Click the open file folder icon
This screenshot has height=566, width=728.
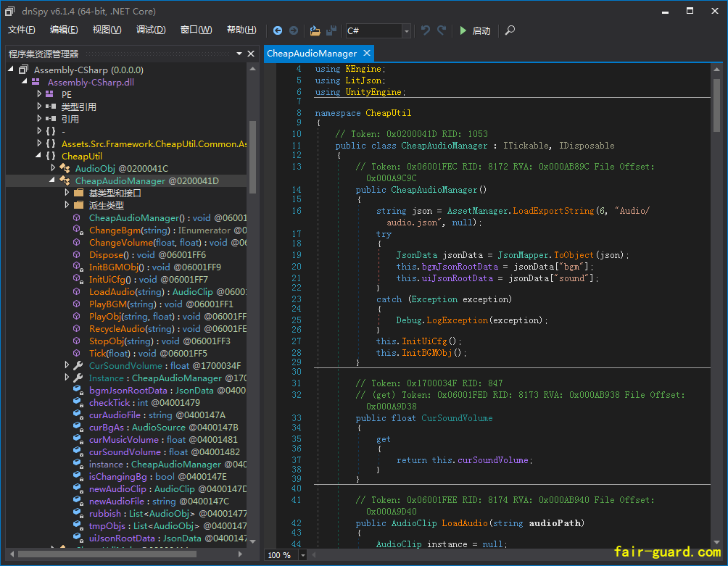pyautogui.click(x=315, y=30)
